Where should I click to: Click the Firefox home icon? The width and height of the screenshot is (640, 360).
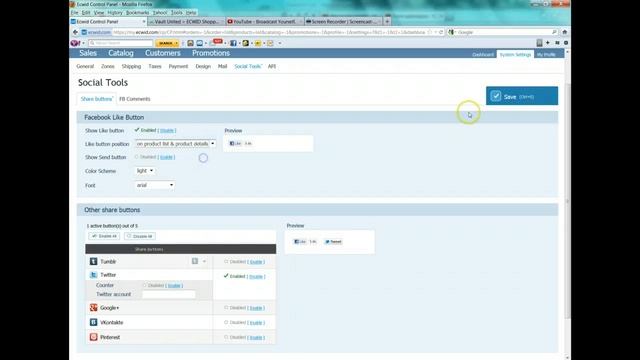point(564,32)
